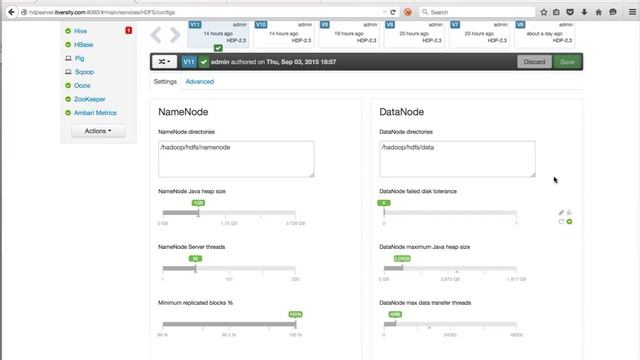Open Firefox hamburger menu
This screenshot has width=640, height=360.
click(632, 12)
